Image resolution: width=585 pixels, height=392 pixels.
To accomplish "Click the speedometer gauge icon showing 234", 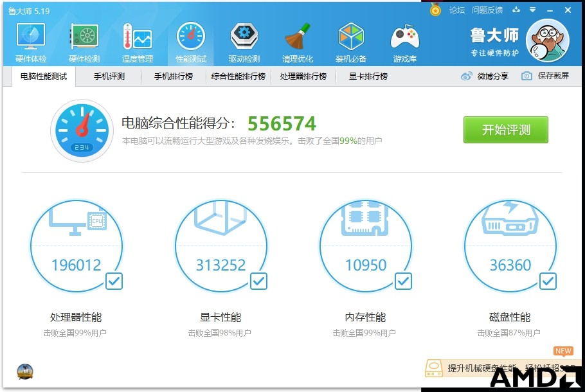I will click(x=82, y=130).
